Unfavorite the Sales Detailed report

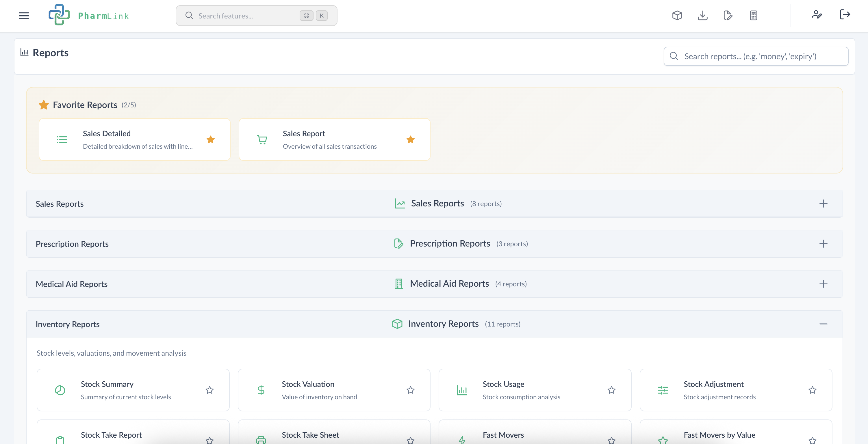[x=211, y=139]
